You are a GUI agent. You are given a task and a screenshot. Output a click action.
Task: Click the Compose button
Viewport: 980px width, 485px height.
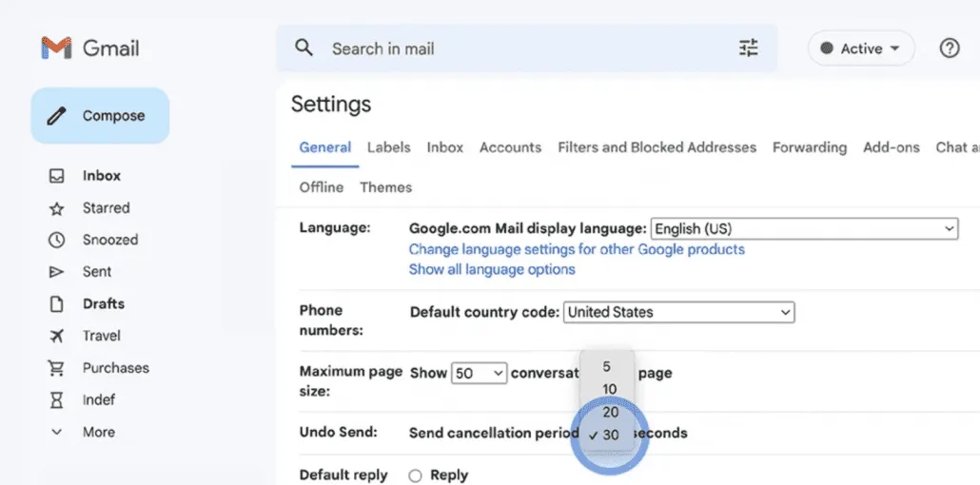pyautogui.click(x=100, y=116)
